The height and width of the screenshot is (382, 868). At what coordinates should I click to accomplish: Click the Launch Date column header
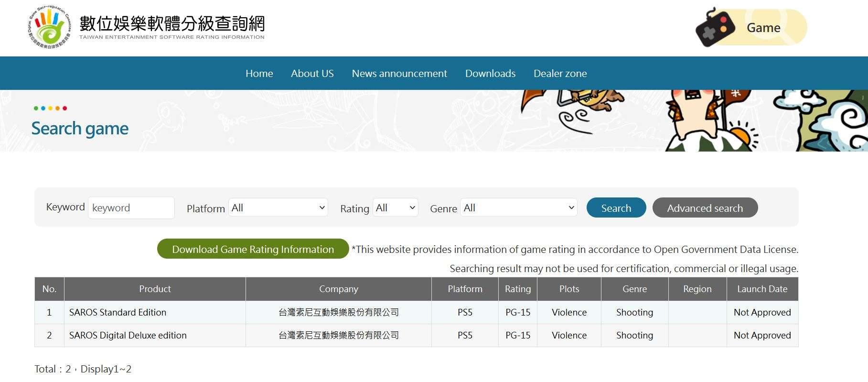tap(762, 289)
